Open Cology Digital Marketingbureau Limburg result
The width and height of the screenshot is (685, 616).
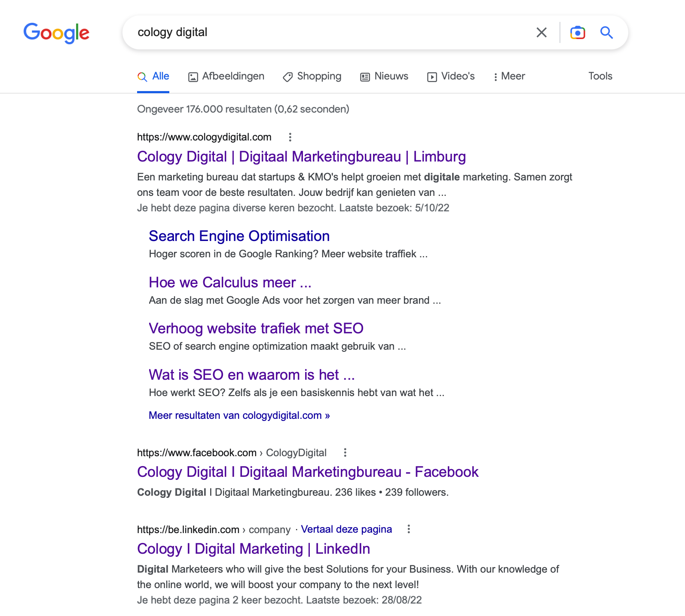(301, 157)
